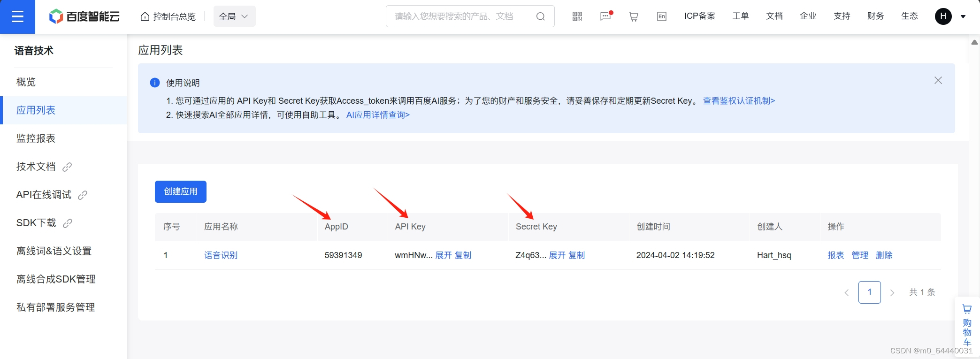Click the external link icon beside SDK下载
The width and height of the screenshot is (980, 359).
(68, 223)
